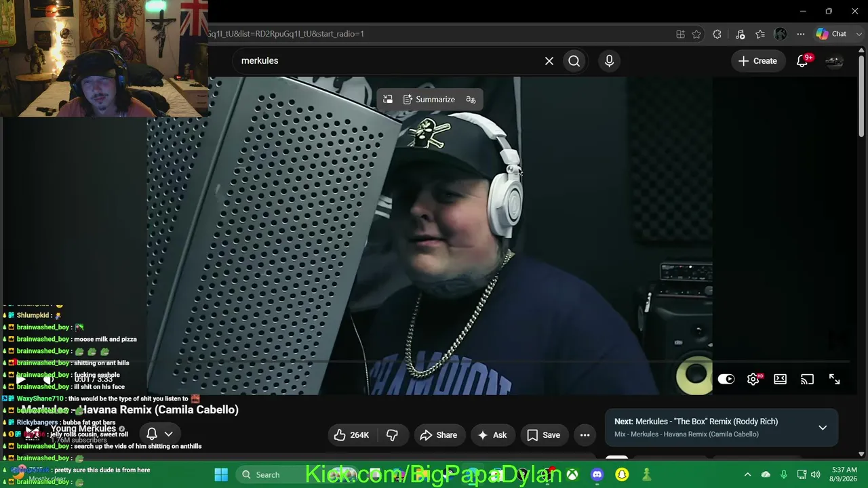Viewport: 868px width, 488px height.
Task: Click the Summarize button on the video
Action: click(429, 100)
